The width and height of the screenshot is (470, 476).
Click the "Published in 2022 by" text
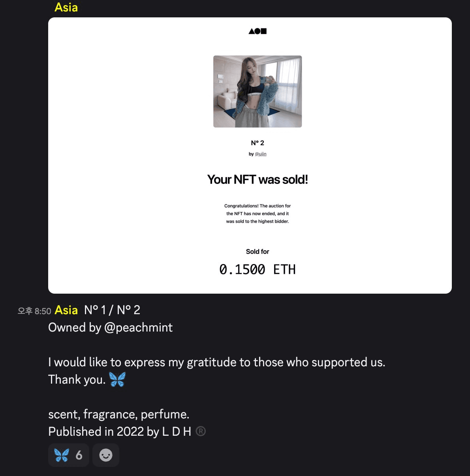pos(103,431)
